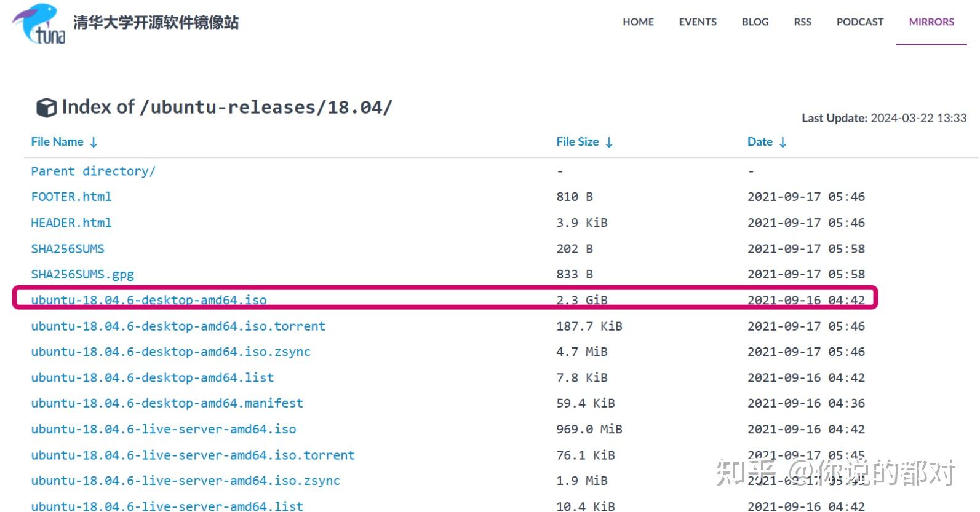Download live-server-amd64.iso.zsync file

[x=185, y=481]
